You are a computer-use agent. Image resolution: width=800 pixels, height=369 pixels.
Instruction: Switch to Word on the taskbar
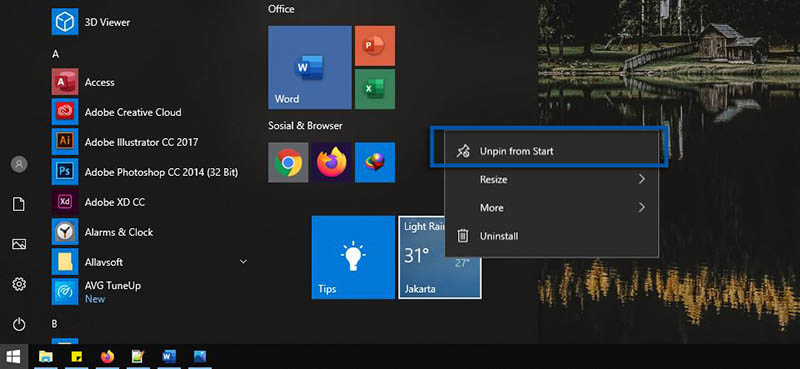click(x=169, y=357)
